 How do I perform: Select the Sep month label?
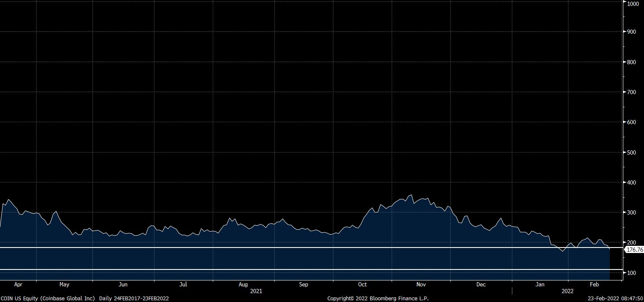304,285
